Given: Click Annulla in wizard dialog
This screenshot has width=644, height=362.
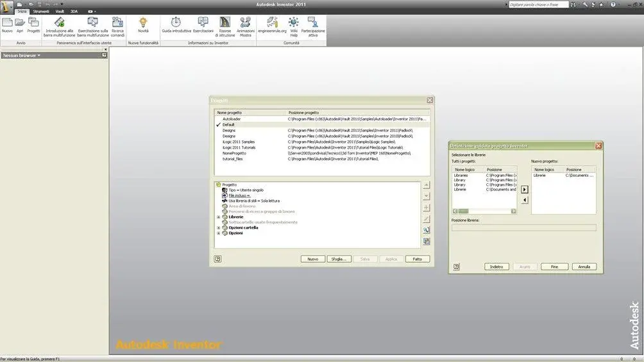Looking at the screenshot, I should (584, 267).
